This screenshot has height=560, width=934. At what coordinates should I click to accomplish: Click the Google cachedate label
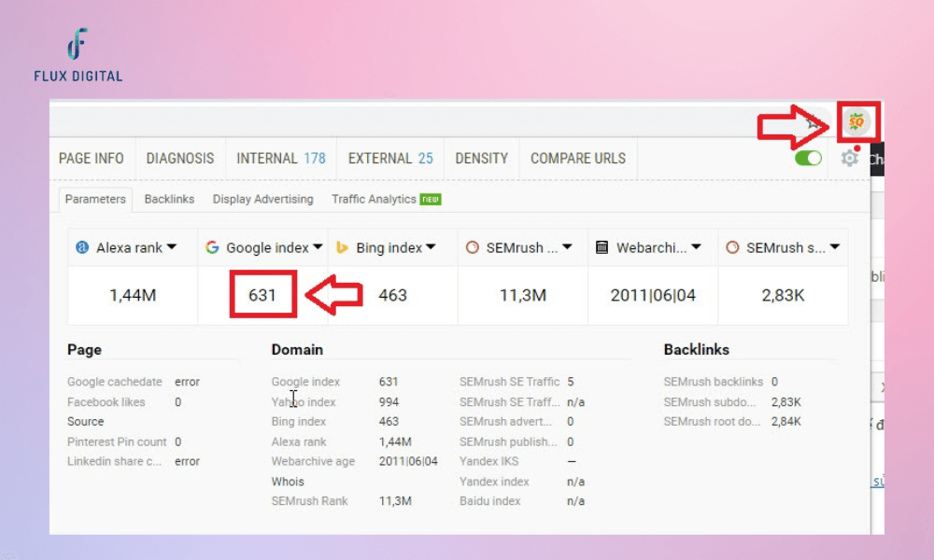coord(114,382)
